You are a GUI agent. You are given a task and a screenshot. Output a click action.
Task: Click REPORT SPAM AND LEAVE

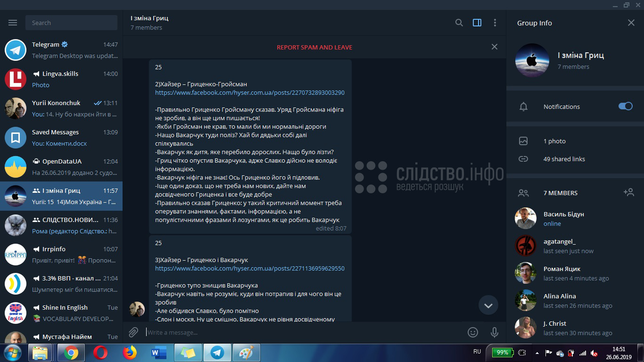(x=314, y=47)
